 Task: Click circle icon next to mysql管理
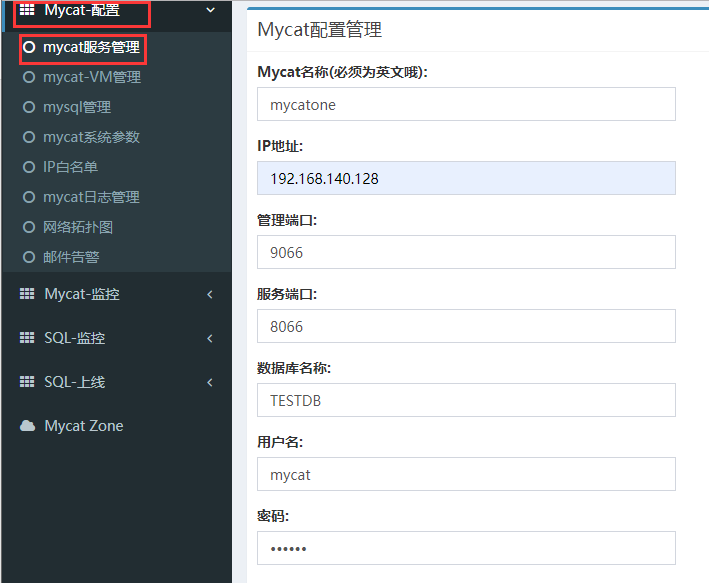click(29, 107)
